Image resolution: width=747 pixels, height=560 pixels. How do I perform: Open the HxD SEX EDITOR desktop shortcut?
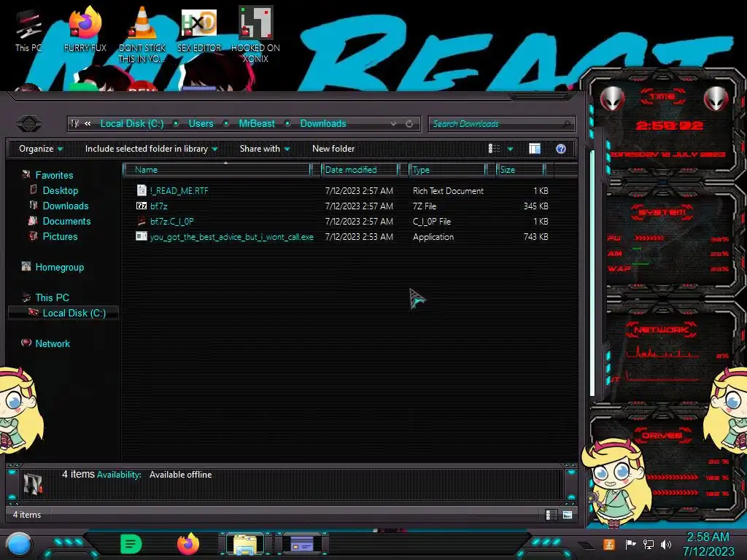tap(198, 30)
